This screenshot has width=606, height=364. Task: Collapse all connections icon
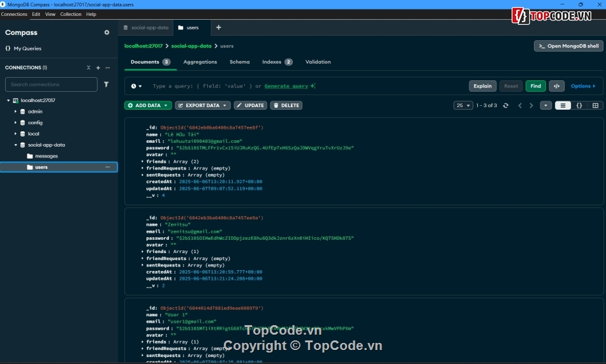pos(89,68)
